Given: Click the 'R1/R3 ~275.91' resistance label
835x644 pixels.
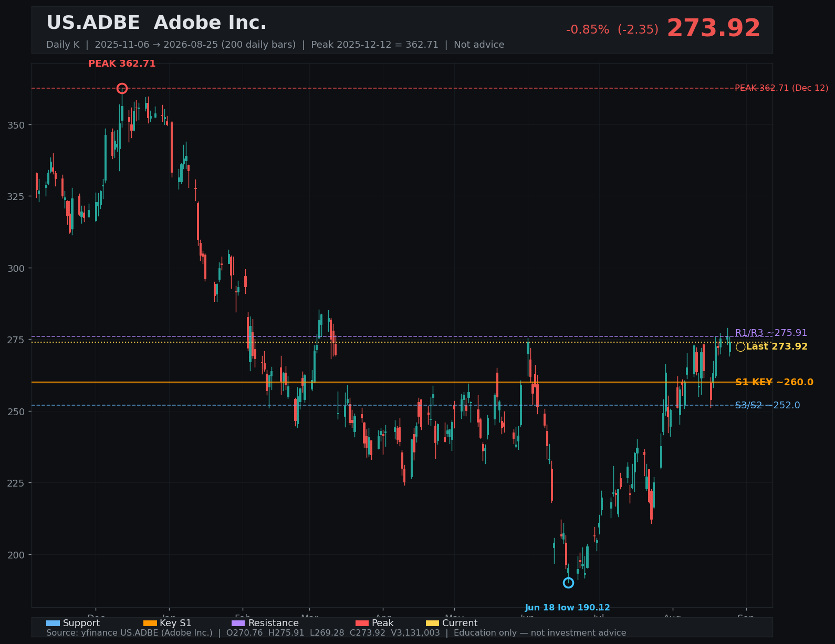Looking at the screenshot, I should click(771, 333).
